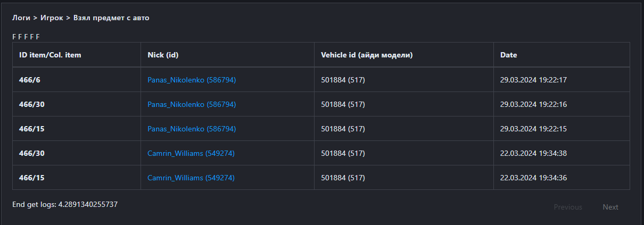Click the Date column header
This screenshot has width=644, height=225.
click(508, 55)
